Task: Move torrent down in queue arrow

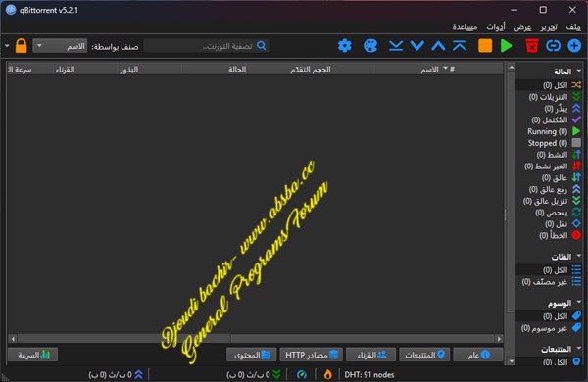Action: (x=417, y=46)
